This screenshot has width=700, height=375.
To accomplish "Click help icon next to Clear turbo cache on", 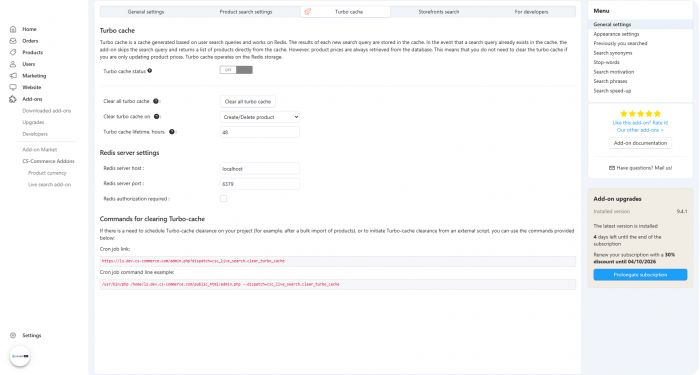I will pyautogui.click(x=157, y=117).
